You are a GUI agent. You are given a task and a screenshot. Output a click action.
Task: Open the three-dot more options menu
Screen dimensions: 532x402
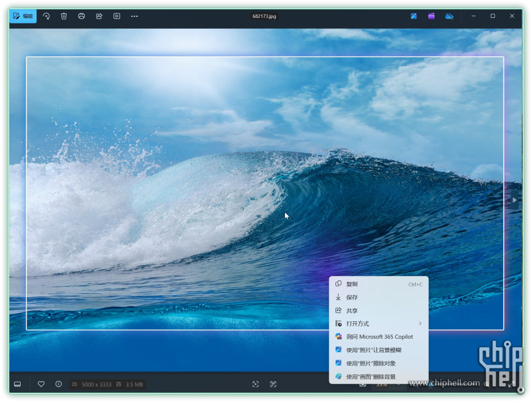pos(134,16)
